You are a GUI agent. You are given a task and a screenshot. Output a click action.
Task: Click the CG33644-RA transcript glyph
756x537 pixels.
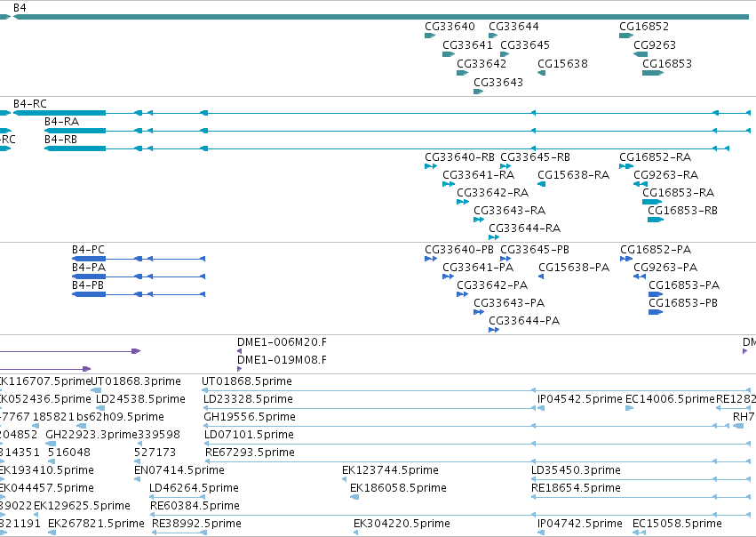point(494,238)
